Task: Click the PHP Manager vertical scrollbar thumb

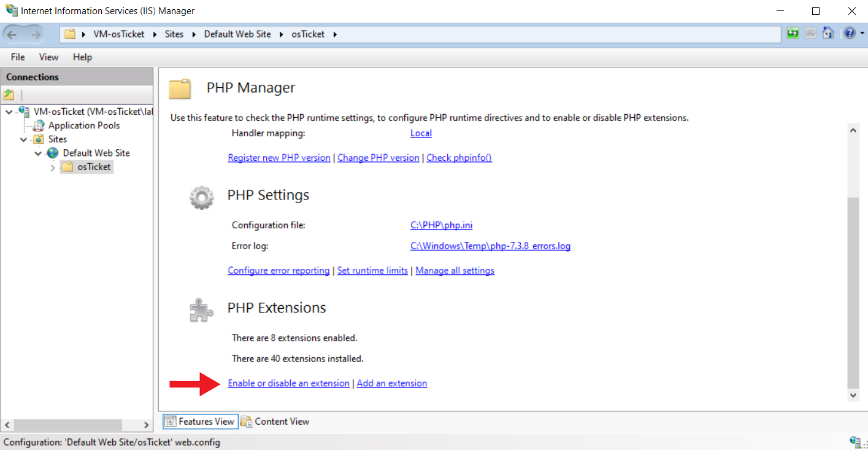Action: click(853, 292)
